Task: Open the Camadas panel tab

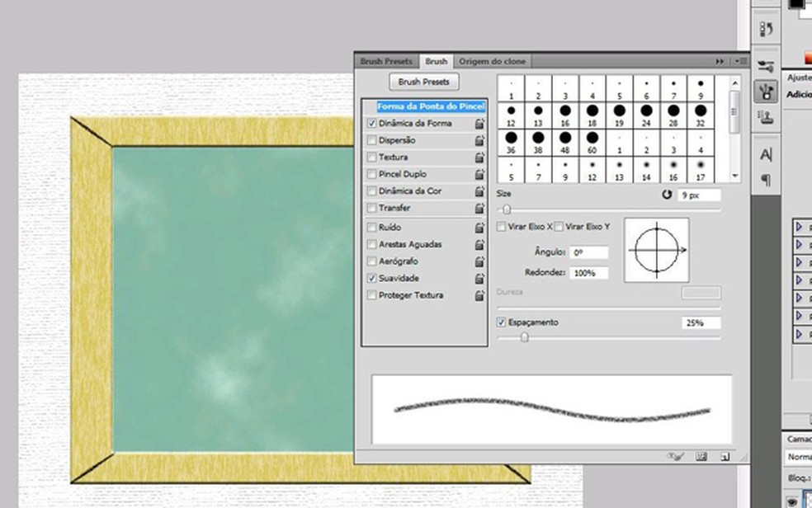Action: click(x=799, y=439)
